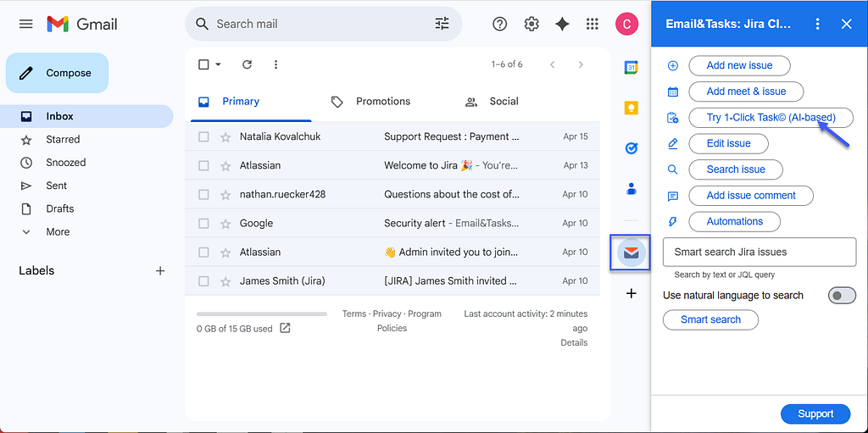The height and width of the screenshot is (433, 868).
Task: Open search options filter icon
Action: 442,24
